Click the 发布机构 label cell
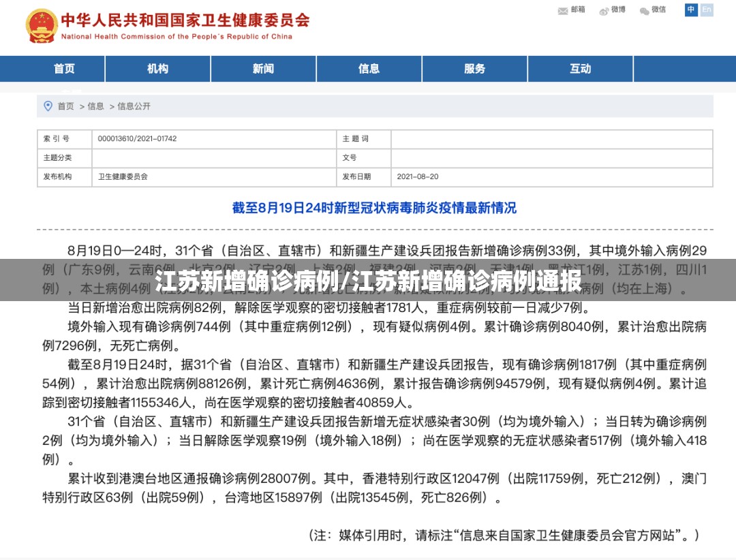This screenshot has height=560, width=736. click(x=65, y=177)
